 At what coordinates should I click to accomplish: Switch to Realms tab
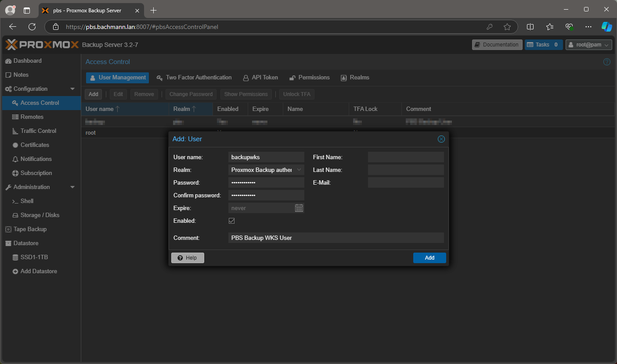point(355,78)
